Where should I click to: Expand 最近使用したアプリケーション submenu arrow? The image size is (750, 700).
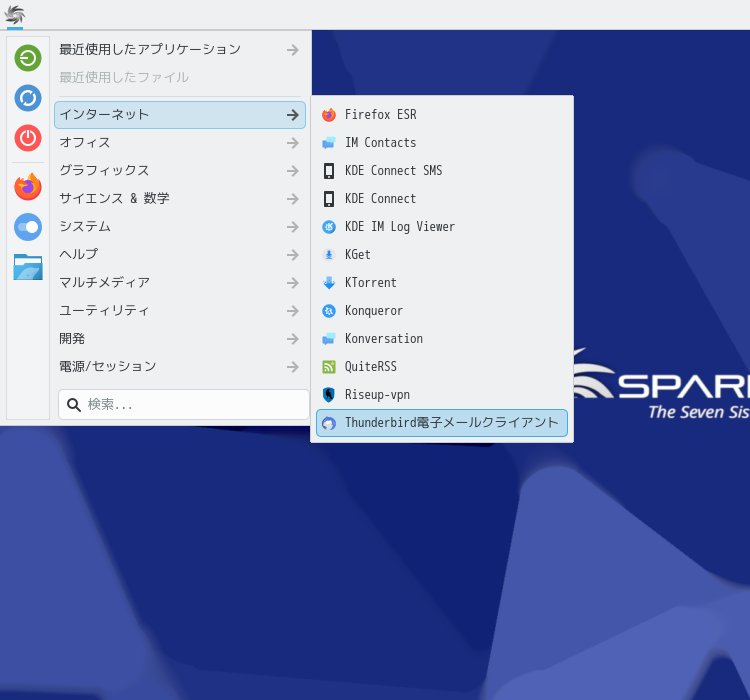(293, 50)
